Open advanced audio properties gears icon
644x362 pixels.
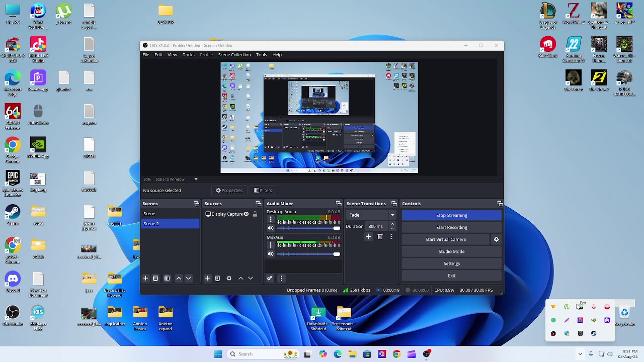coord(270,278)
